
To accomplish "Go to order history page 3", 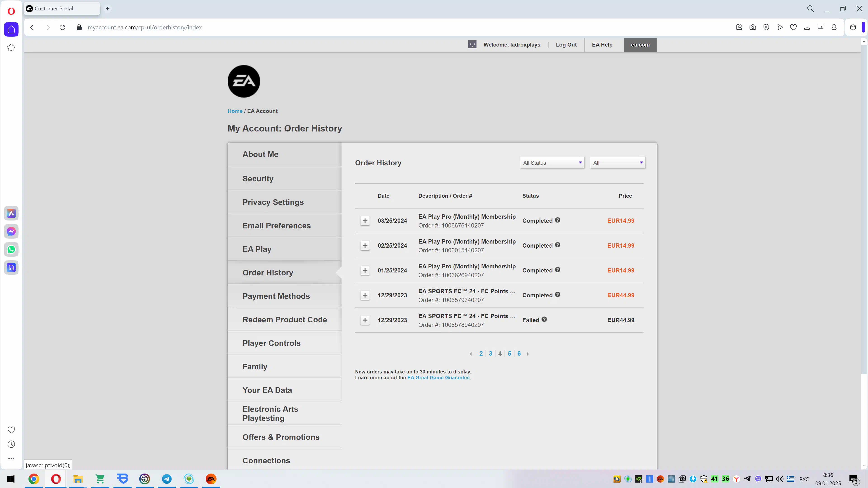I will pos(490,353).
